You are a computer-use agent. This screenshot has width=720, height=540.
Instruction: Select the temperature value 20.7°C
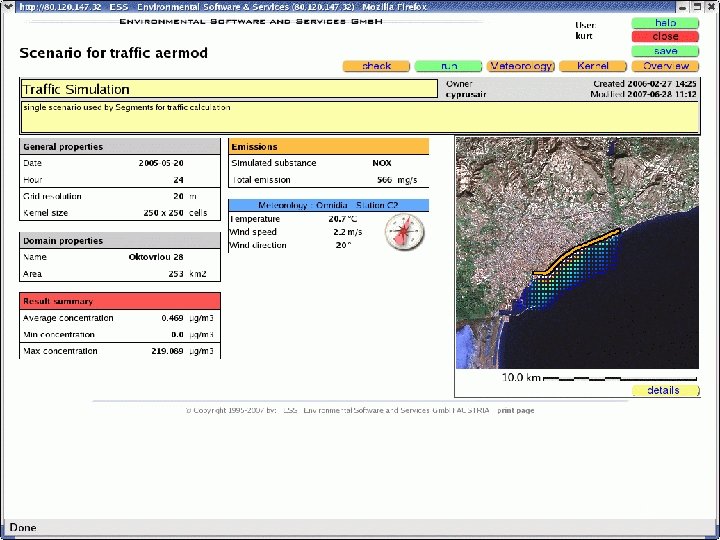pos(343,219)
